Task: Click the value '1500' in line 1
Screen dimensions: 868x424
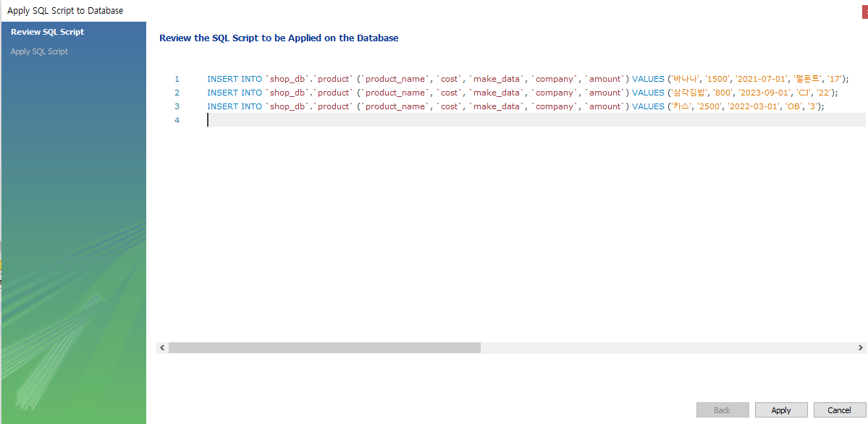Action: (717, 79)
